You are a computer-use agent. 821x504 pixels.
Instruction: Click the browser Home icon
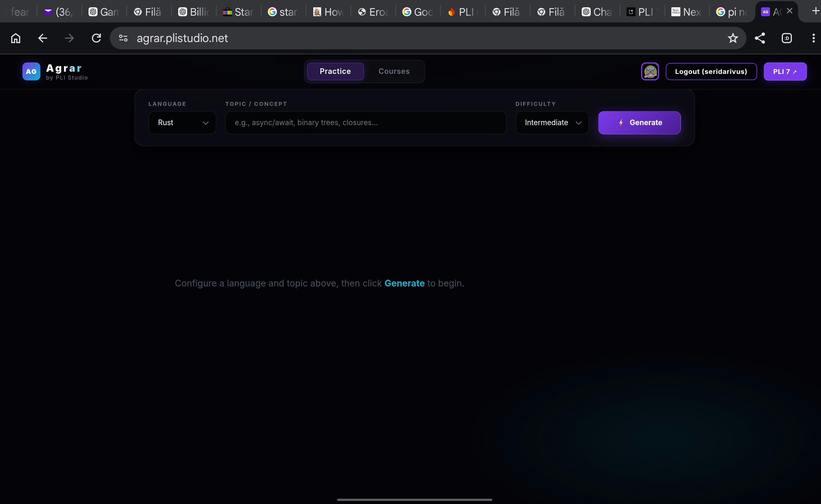pos(16,38)
